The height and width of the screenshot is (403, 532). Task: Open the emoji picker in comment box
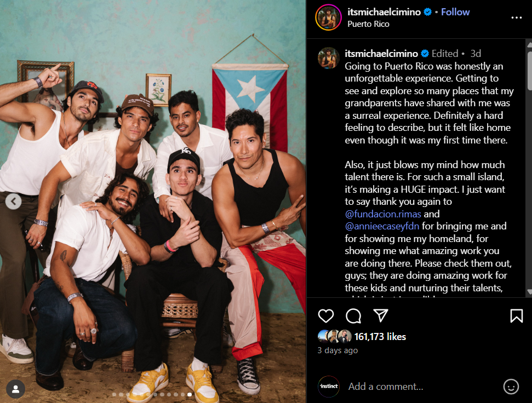tap(511, 387)
